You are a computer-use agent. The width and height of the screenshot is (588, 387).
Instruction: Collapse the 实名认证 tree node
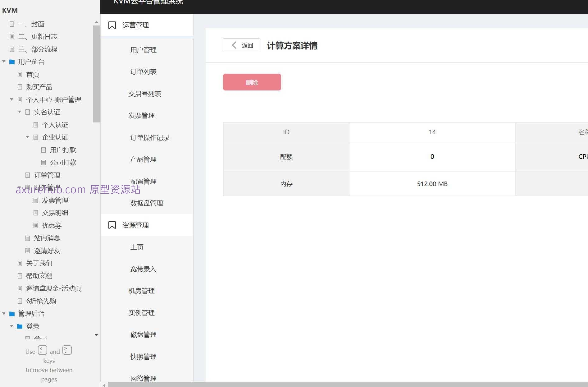tap(19, 112)
